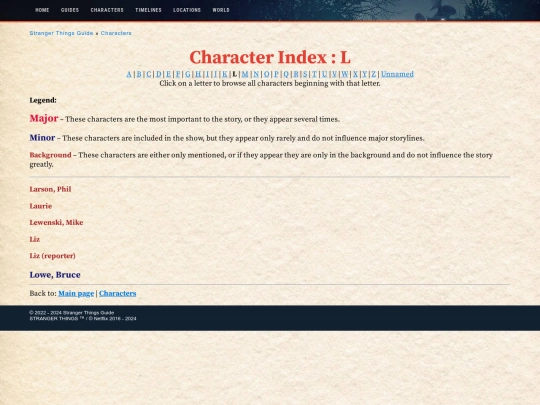Browse characters starting with U
Screen dimensions: 540x405
(324, 74)
